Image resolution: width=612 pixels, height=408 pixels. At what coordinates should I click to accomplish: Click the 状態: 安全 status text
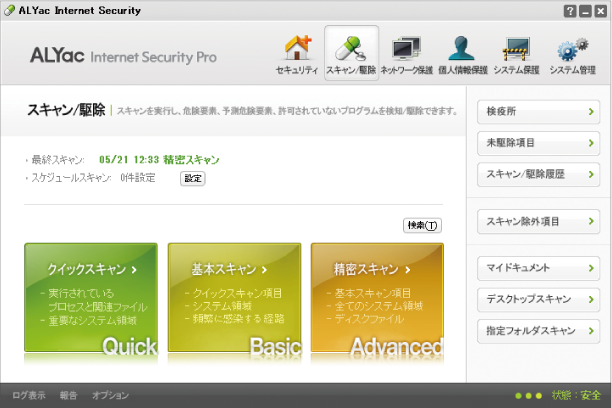[x=576, y=395]
